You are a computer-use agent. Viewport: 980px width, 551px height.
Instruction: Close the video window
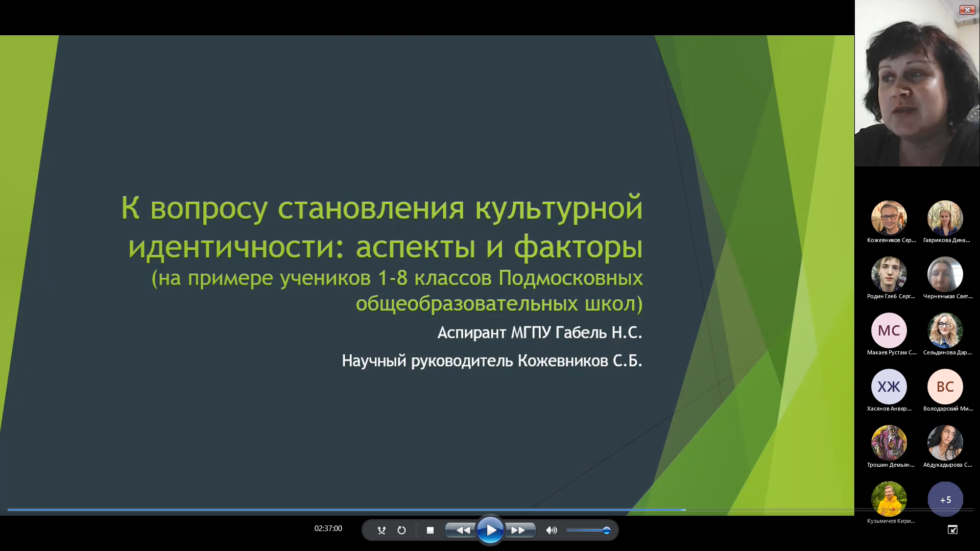pos(967,10)
